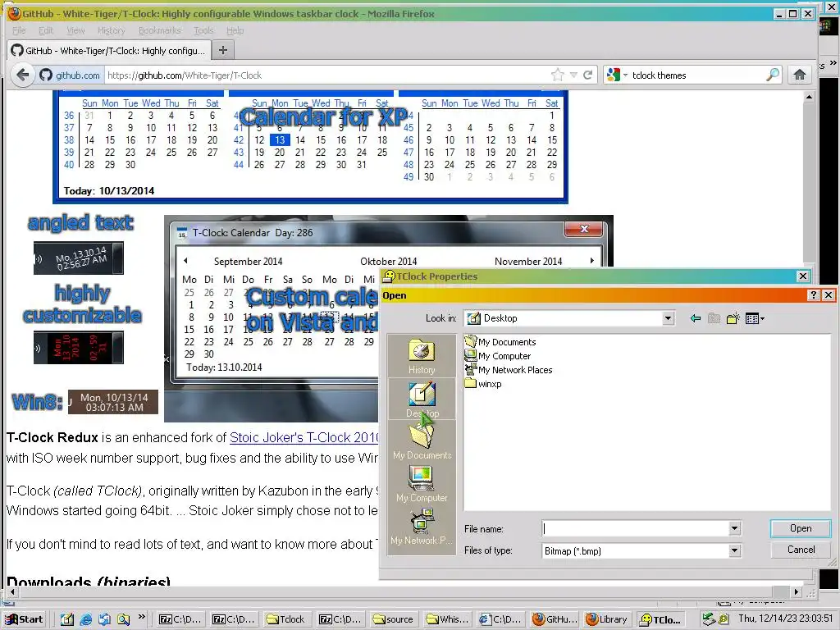The height and width of the screenshot is (630, 840).
Task: Open My Computer place in sidebar
Action: [422, 484]
